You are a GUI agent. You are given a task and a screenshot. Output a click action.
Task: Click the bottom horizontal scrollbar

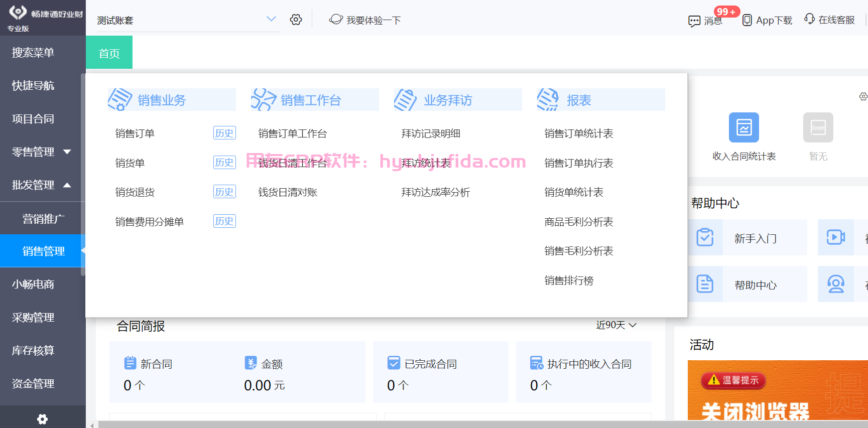(x=482, y=424)
